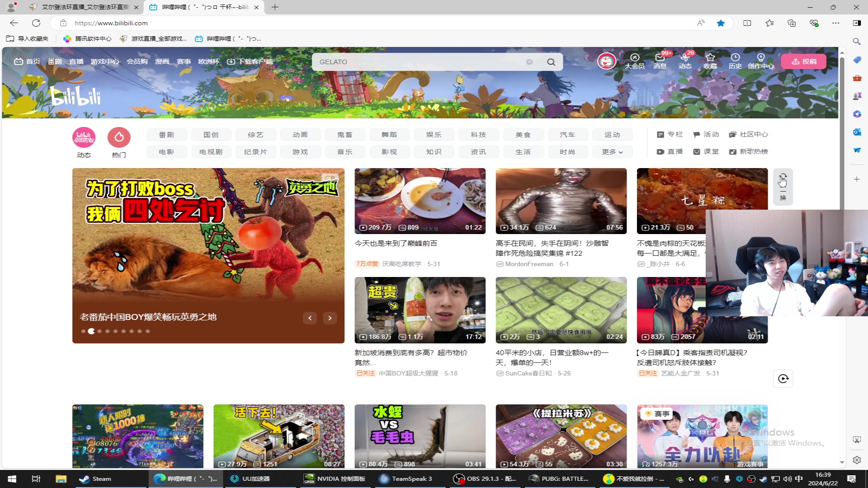Open 社区中心 link
Image resolution: width=868 pixels, height=488 pixels.
pyautogui.click(x=748, y=135)
